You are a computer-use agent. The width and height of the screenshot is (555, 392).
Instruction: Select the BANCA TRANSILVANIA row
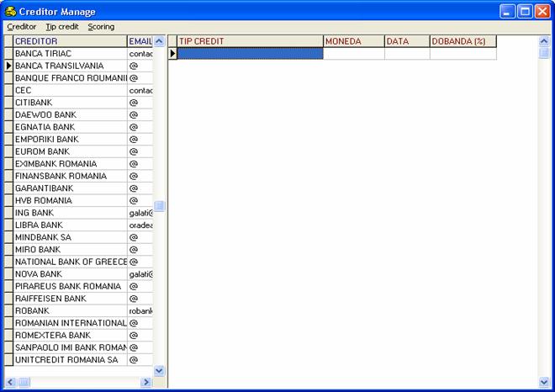coord(70,66)
